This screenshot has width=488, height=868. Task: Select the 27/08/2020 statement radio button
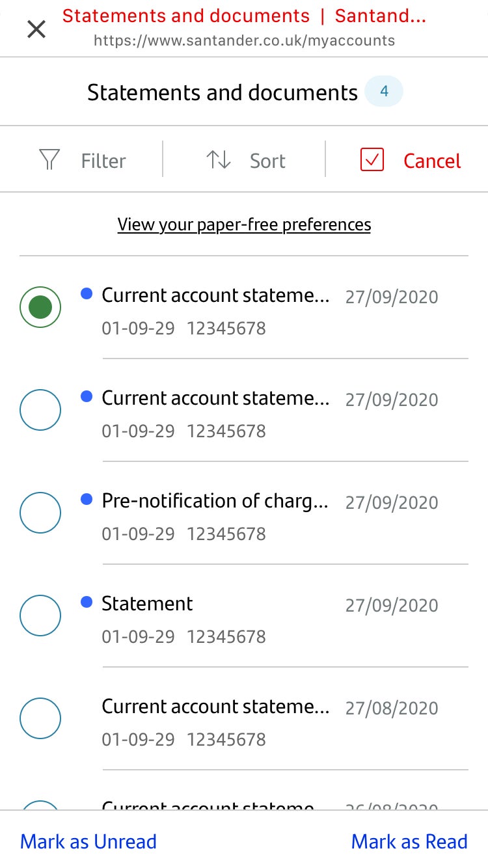pyautogui.click(x=40, y=718)
